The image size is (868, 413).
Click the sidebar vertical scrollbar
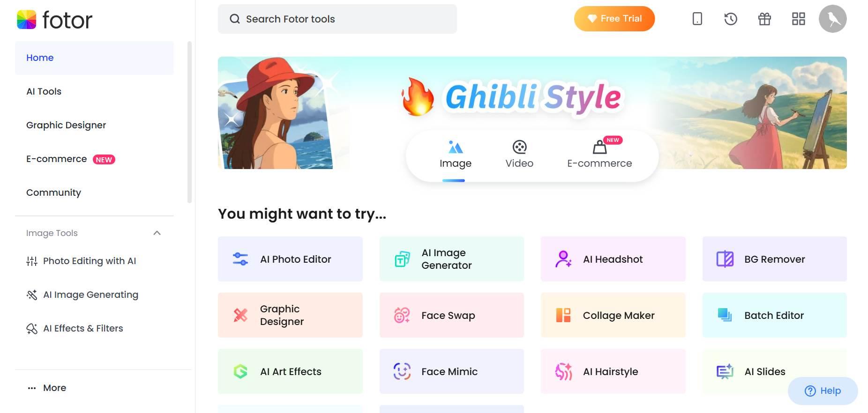[x=189, y=122]
